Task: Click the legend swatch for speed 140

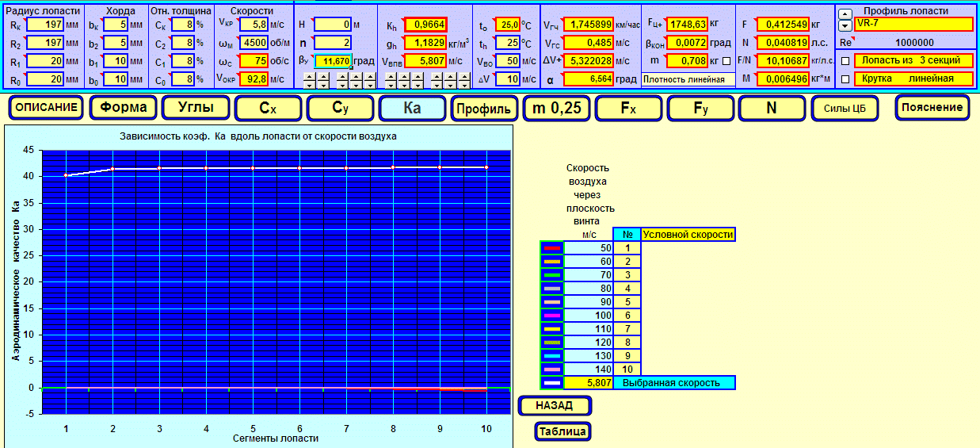Action: [x=552, y=370]
